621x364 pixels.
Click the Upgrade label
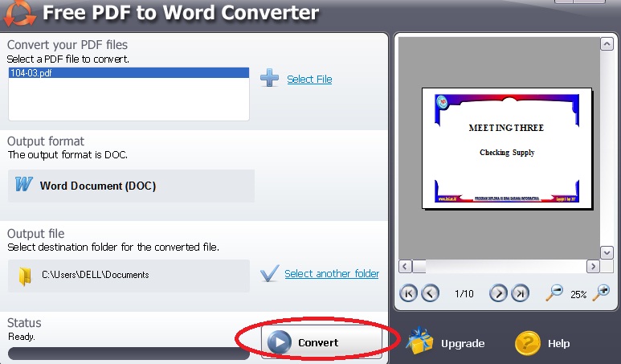(x=463, y=343)
